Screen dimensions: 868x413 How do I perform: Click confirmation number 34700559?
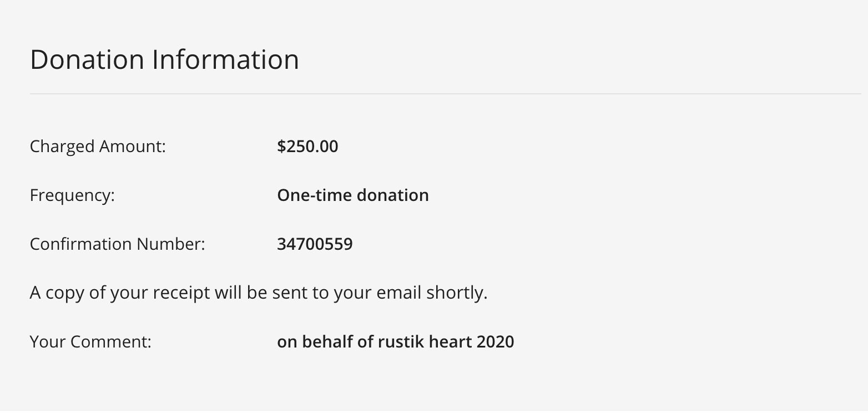click(x=315, y=244)
